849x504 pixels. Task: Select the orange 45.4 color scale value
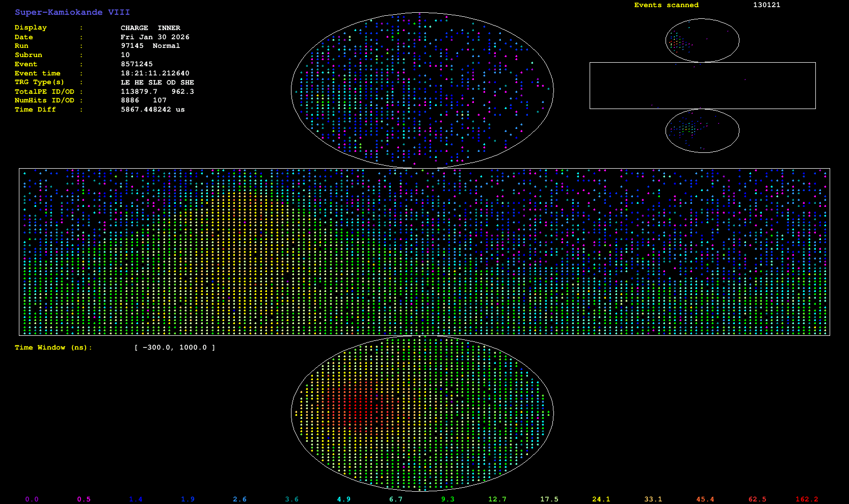[x=705, y=499]
